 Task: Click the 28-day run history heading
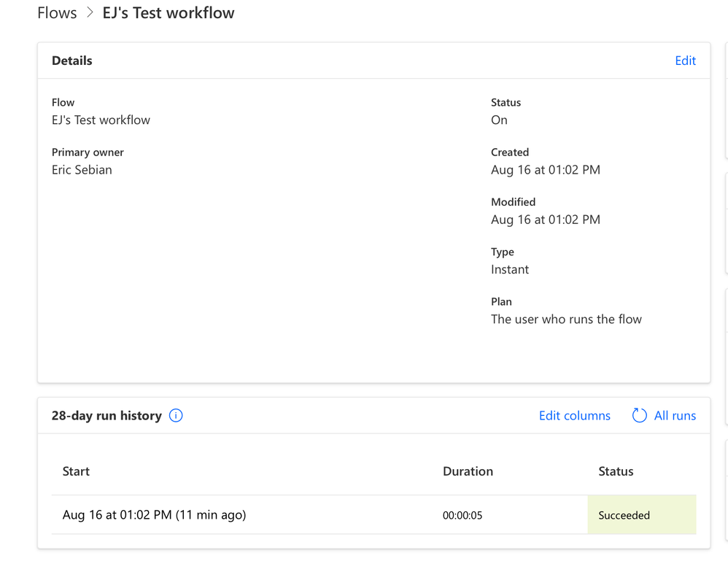(107, 415)
